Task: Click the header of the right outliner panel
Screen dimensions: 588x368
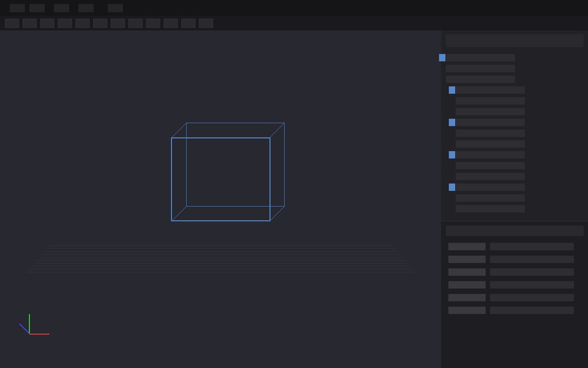Action: tap(514, 40)
